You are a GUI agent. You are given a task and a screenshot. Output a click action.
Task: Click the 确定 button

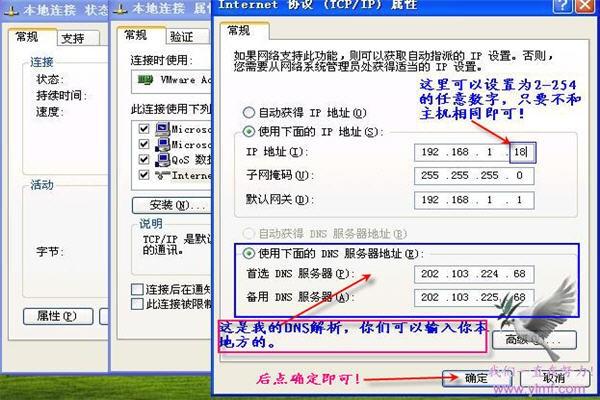click(476, 378)
